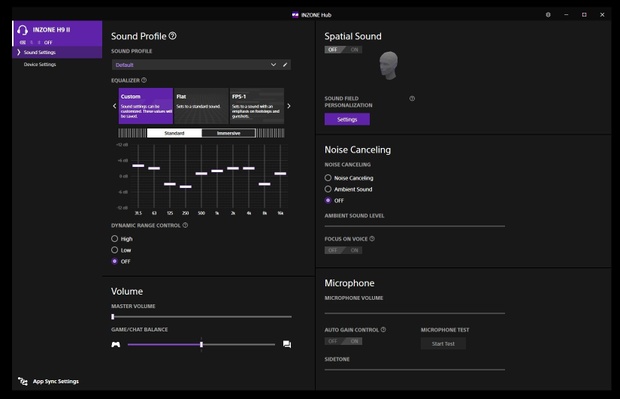
Task: Select the FPS-1 equalizer preset card
Action: point(257,106)
